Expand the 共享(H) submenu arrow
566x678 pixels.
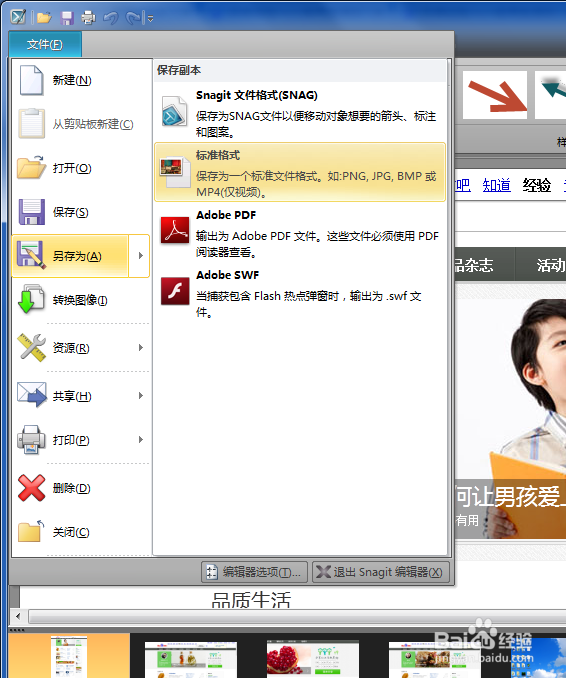click(141, 396)
